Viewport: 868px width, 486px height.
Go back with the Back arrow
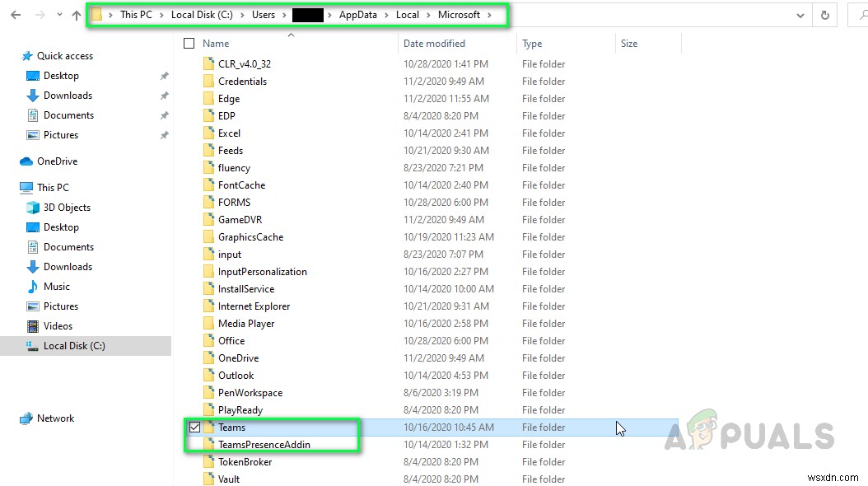click(x=16, y=15)
